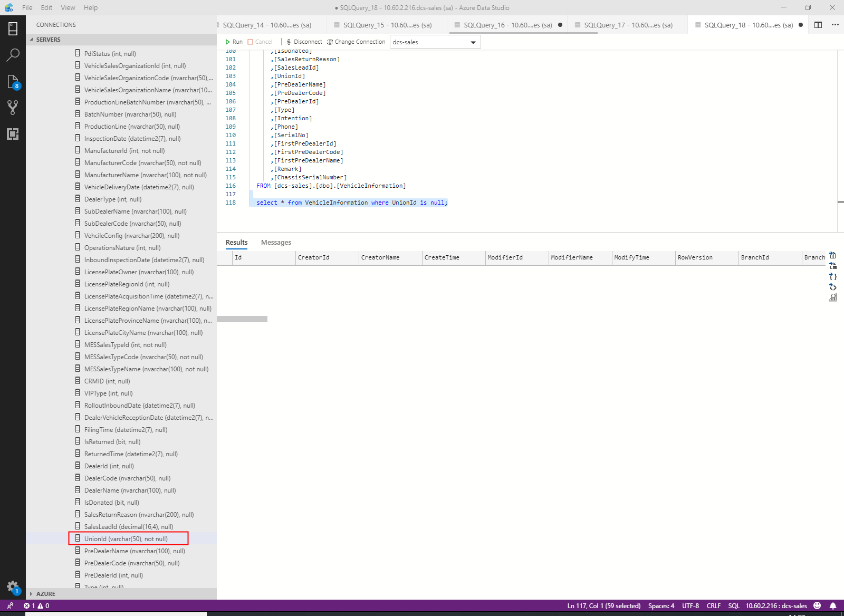The image size is (844, 616).
Task: Click the Spaces: 4 indentation indicator
Action: point(661,606)
